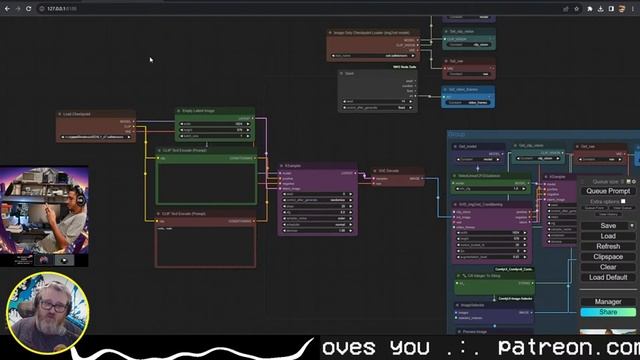This screenshot has height=360, width=640.
Task: Collapse the VAE Decode node dot
Action: (375, 171)
